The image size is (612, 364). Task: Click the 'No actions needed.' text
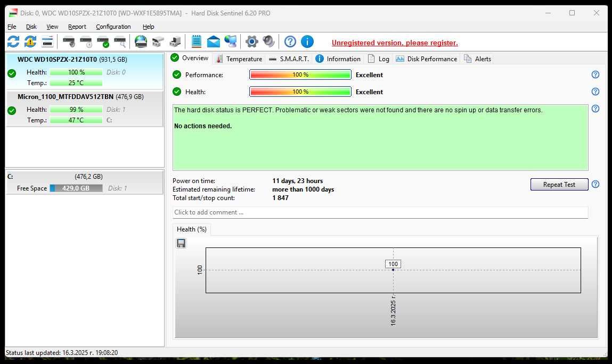click(203, 126)
